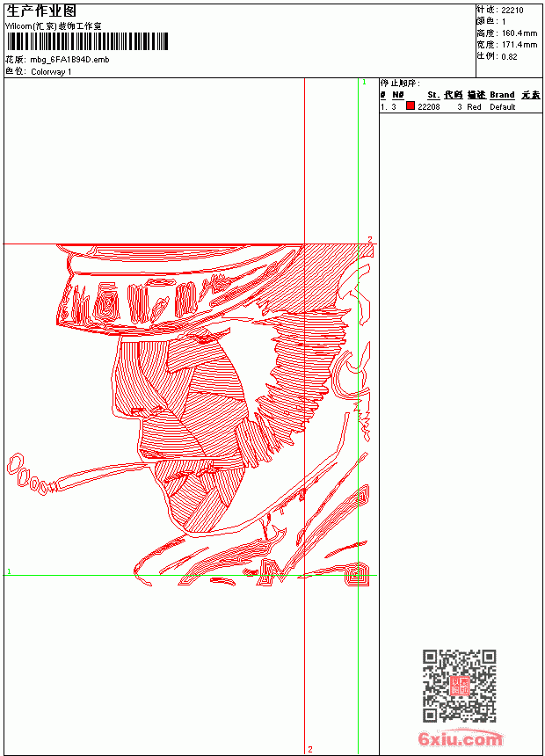545x756 pixels.
Task: Click the 160.4mm height value
Action: tap(520, 33)
